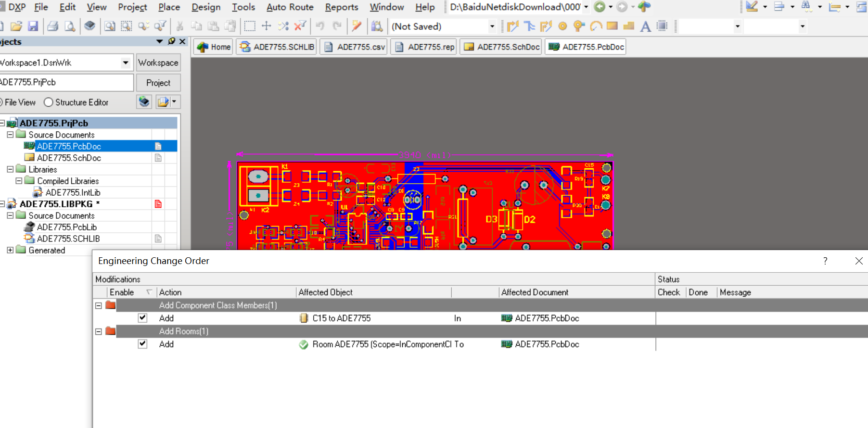Image resolution: width=868 pixels, height=428 pixels.
Task: Collapse the Libraries folder
Action: 10,169
